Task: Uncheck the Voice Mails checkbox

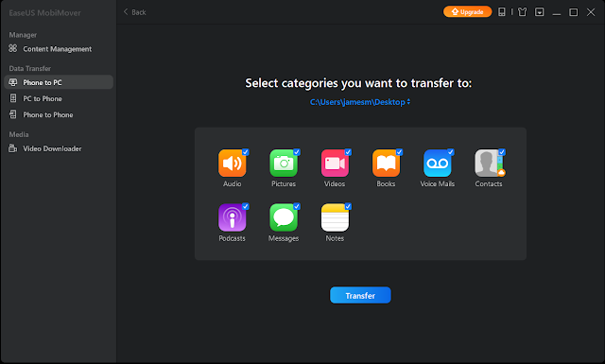Action: point(451,152)
